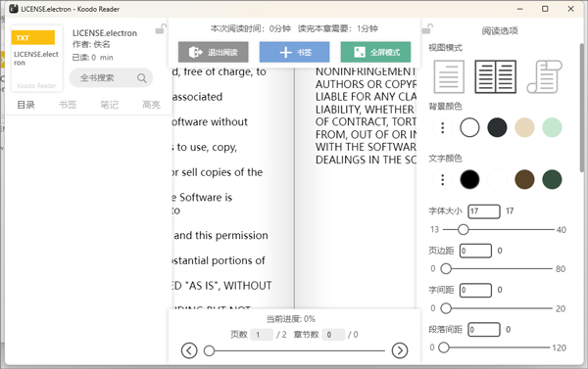Choose brown text color
Screen dimensions: 588x369
point(524,179)
